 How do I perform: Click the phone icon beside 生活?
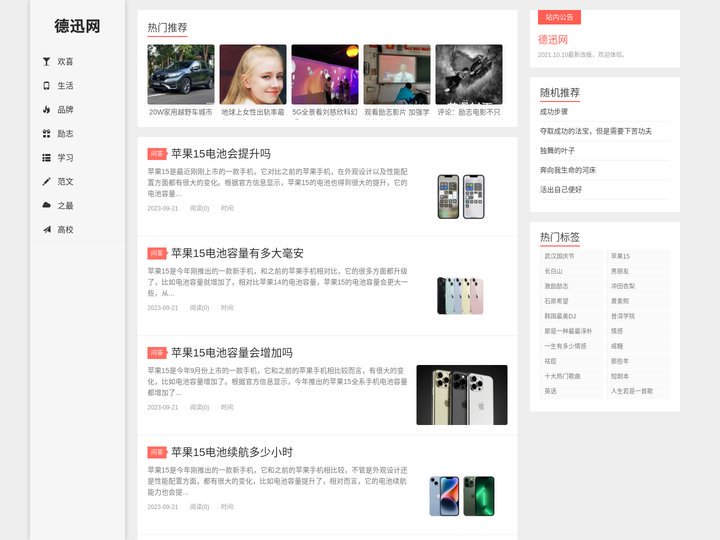click(x=46, y=85)
